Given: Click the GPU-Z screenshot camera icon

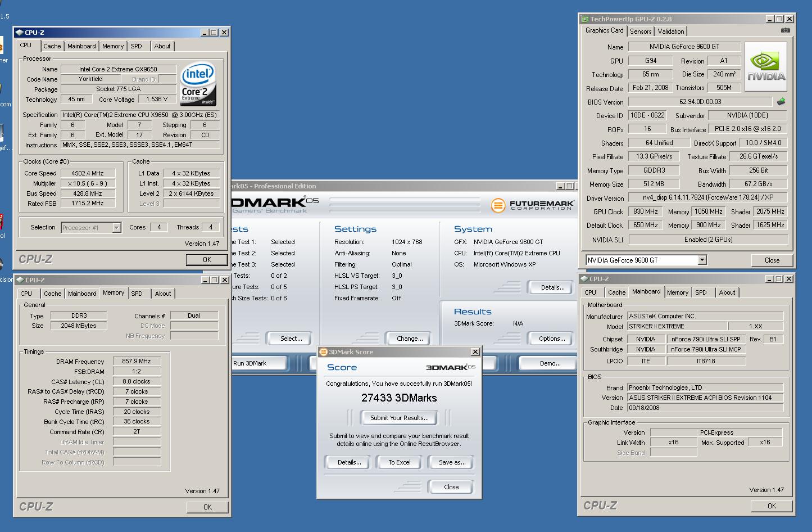Looking at the screenshot, I should point(785,30).
